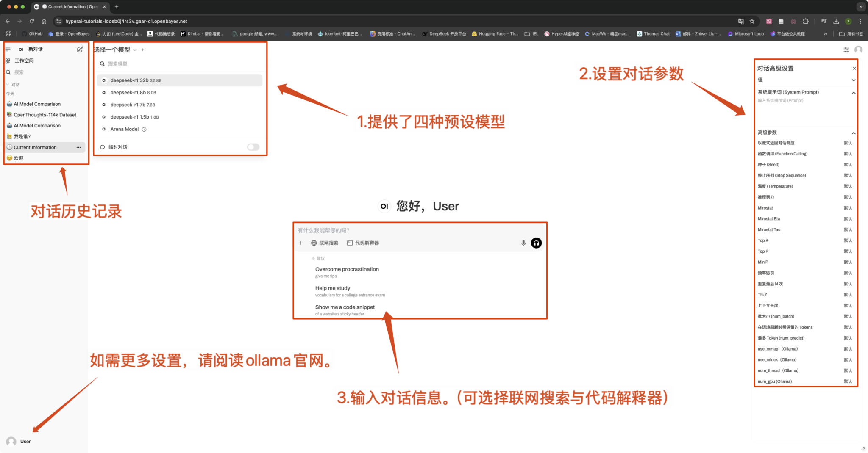Toggle 联网搜索 web search on

[x=325, y=243]
